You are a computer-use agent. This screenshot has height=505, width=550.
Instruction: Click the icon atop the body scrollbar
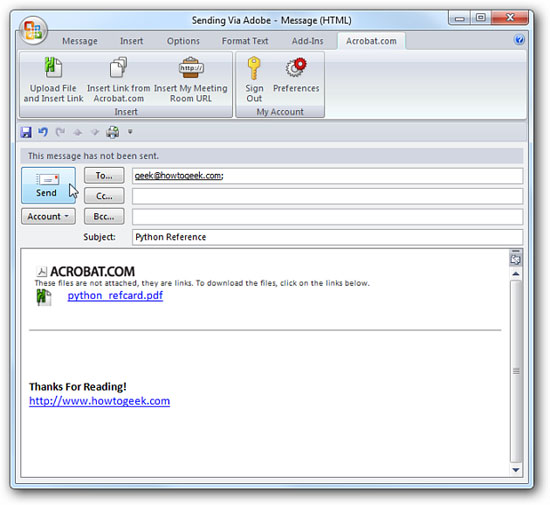(x=516, y=259)
